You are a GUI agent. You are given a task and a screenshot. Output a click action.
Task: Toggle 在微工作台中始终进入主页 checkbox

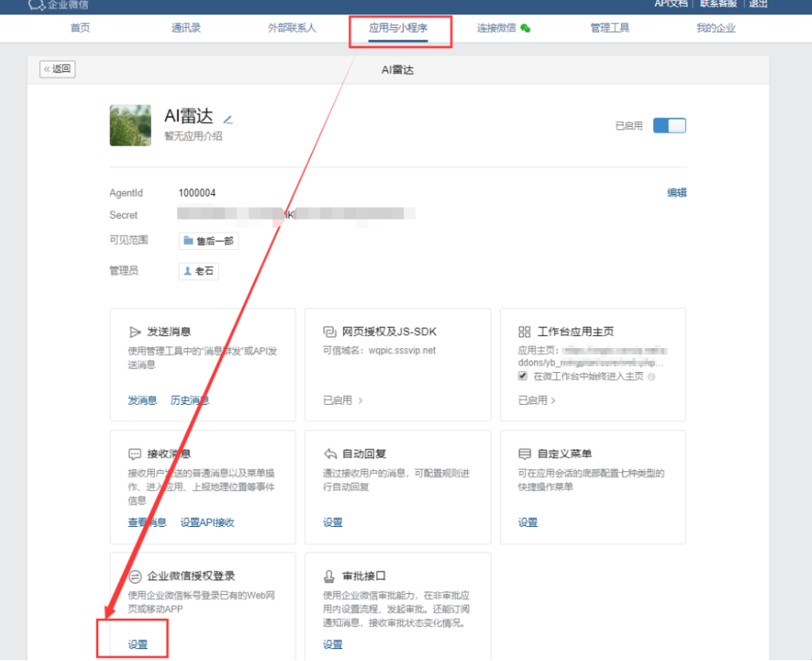pos(522,376)
